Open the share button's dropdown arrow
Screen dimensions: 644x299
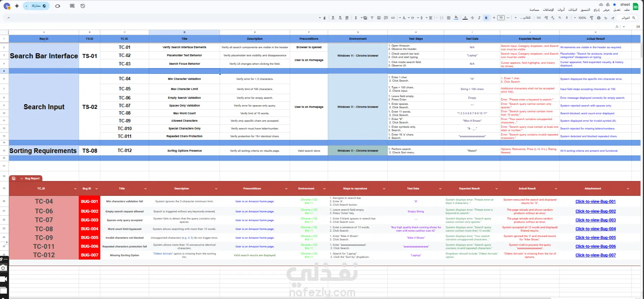pos(26,6)
